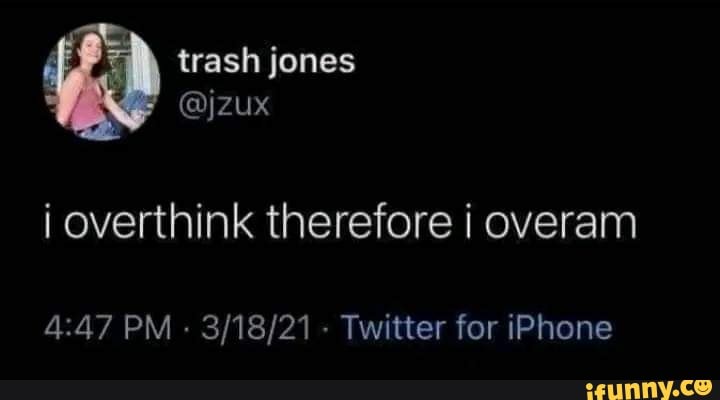Click the word overthink in the tweet
The image size is (720, 400).
tap(158, 222)
